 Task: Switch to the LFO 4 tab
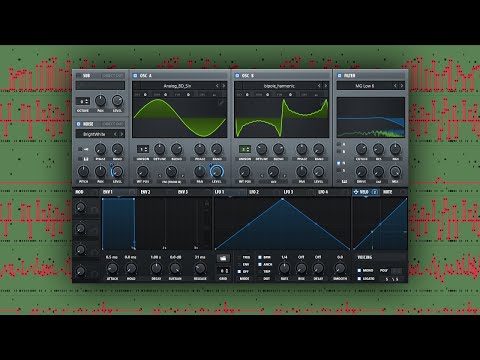[x=323, y=192]
